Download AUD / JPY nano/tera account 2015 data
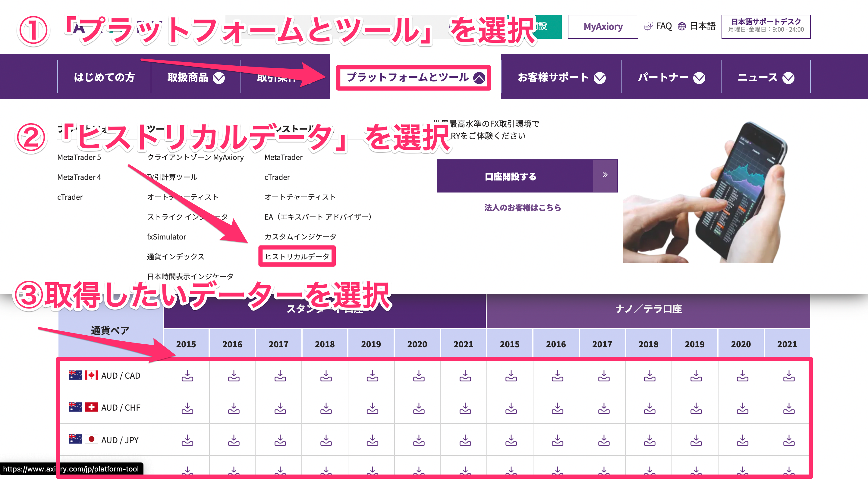This screenshot has width=868, height=479. click(511, 440)
